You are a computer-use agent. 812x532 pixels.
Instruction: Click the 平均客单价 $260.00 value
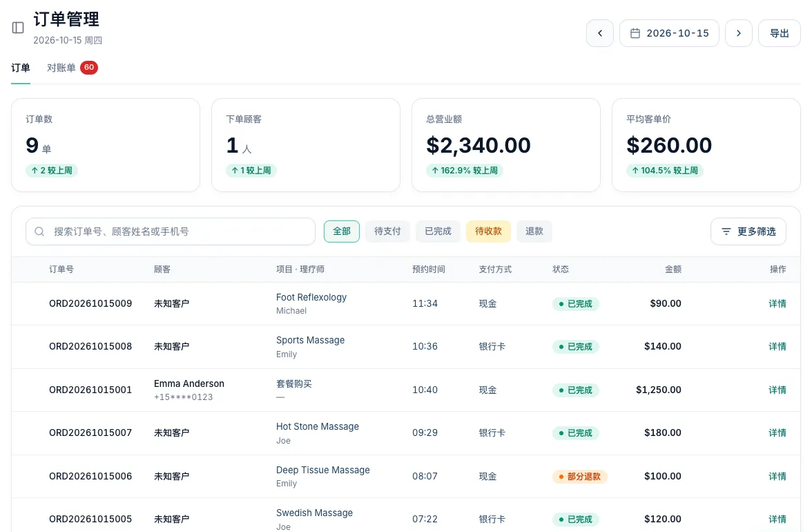coord(669,146)
